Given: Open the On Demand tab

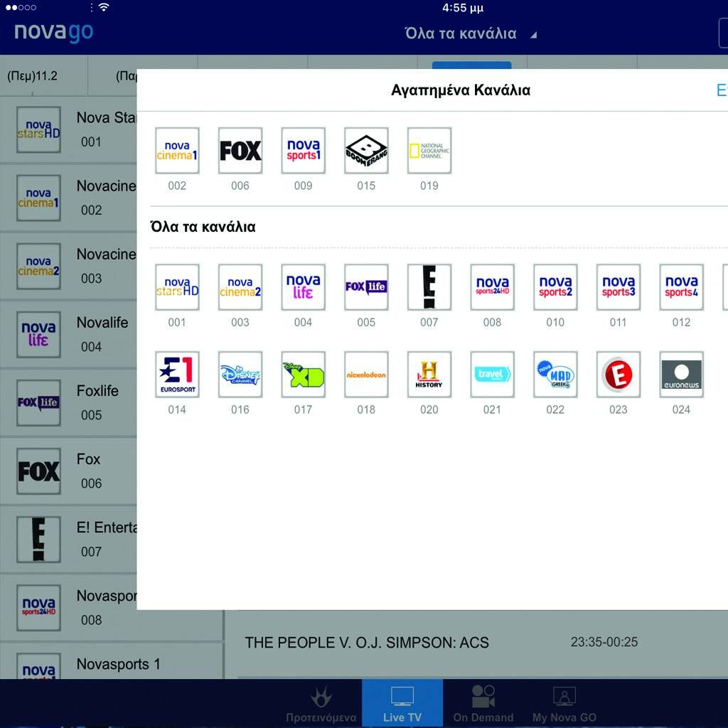Looking at the screenshot, I should click(x=483, y=703).
